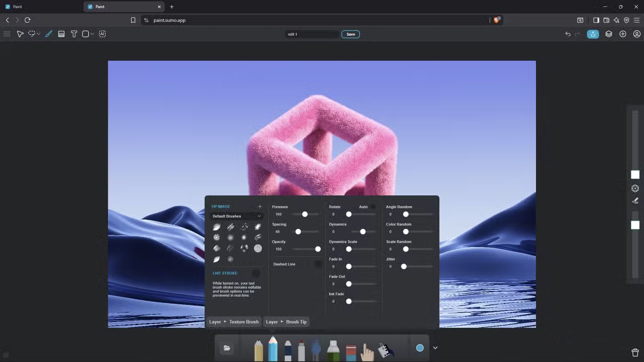644x362 pixels.
Task: Click the undo arrow
Action: [568, 34]
